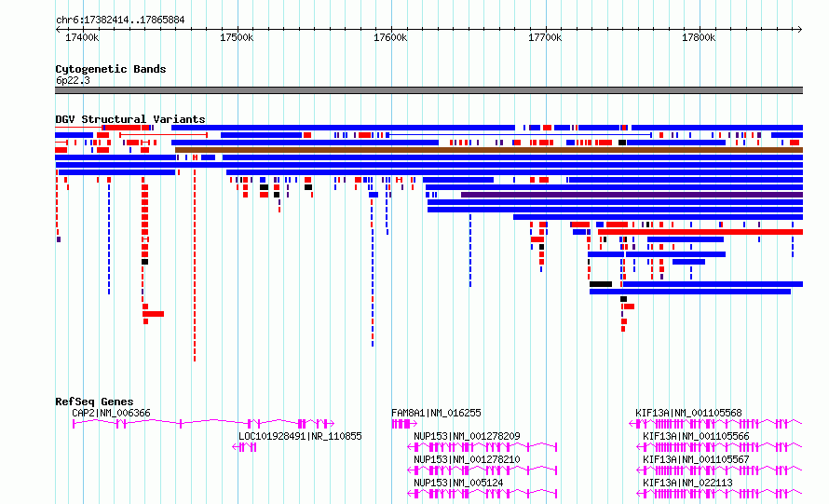Select the NUP153 NM_001278210 transcript glyph
The width and height of the screenshot is (829, 504).
click(482, 470)
